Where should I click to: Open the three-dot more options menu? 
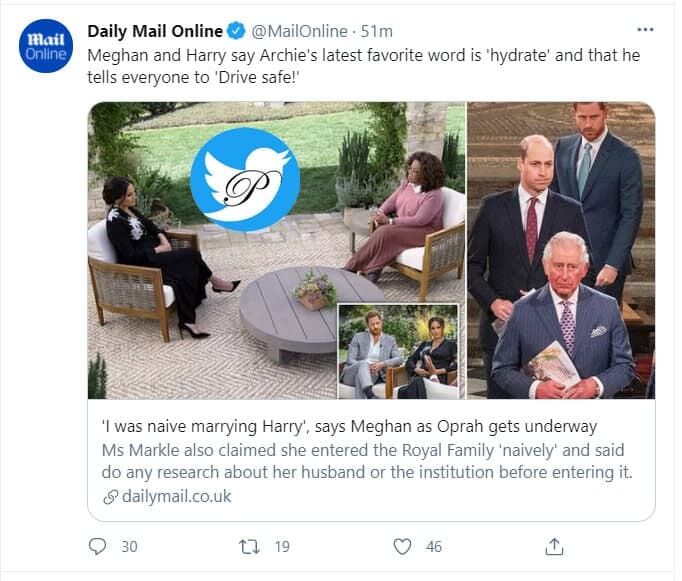(645, 30)
